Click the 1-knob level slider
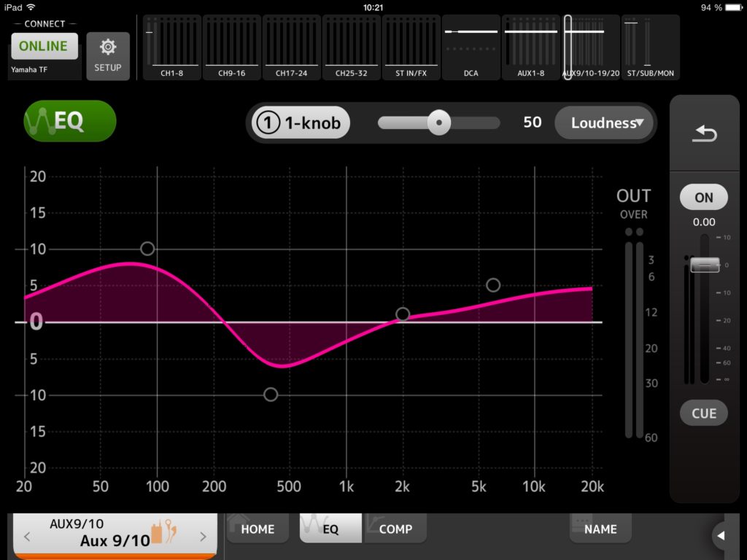 click(x=438, y=122)
